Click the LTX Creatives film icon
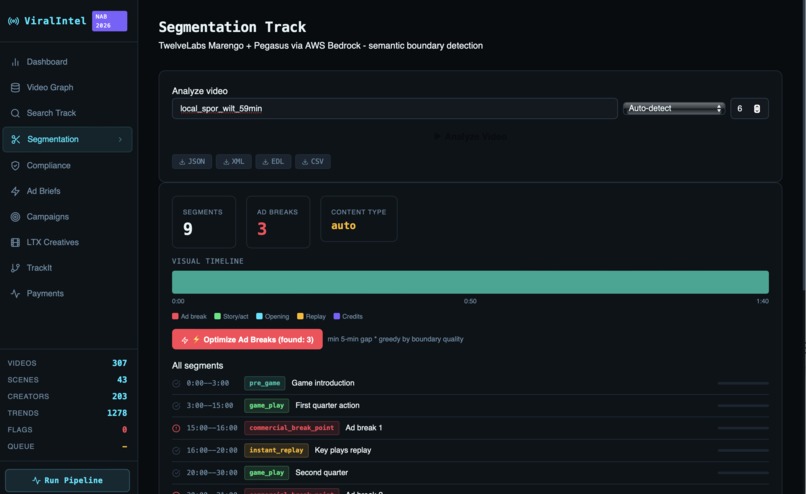 click(x=15, y=243)
